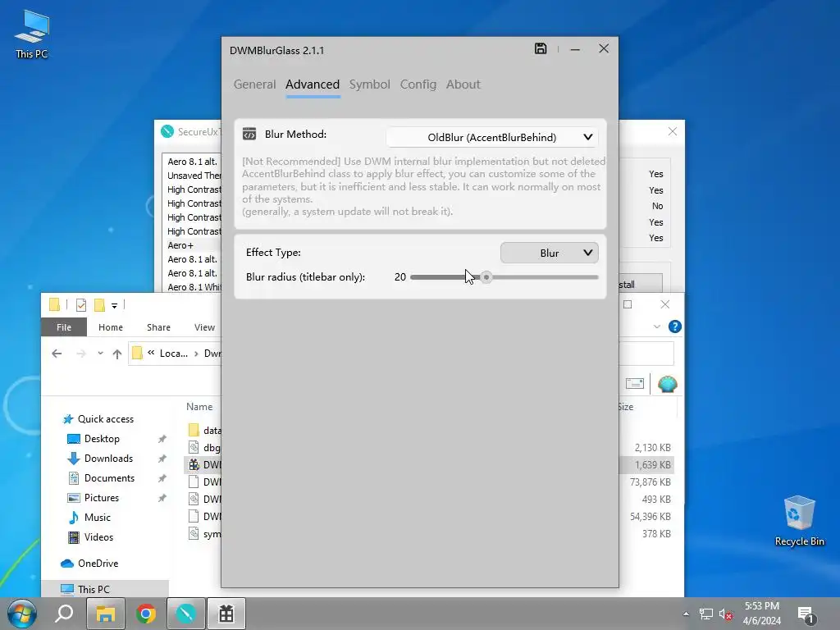840x630 pixels.
Task: Open taskbar Search magnifier
Action: [64, 614]
